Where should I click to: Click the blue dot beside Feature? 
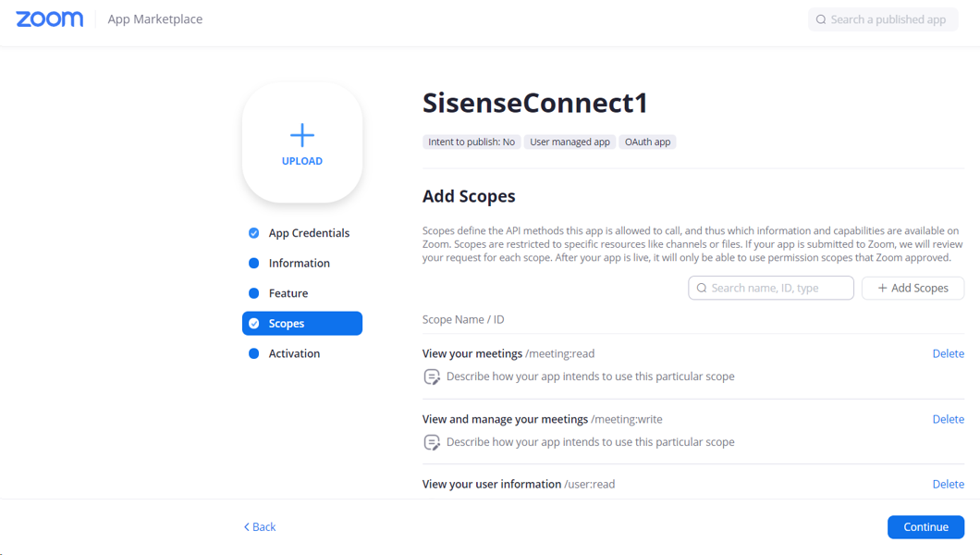[x=253, y=293]
